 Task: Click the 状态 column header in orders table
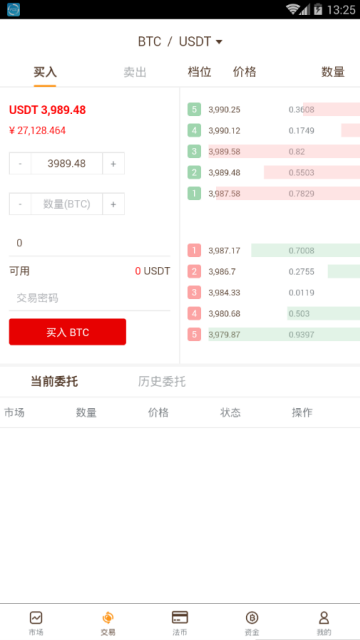click(230, 413)
